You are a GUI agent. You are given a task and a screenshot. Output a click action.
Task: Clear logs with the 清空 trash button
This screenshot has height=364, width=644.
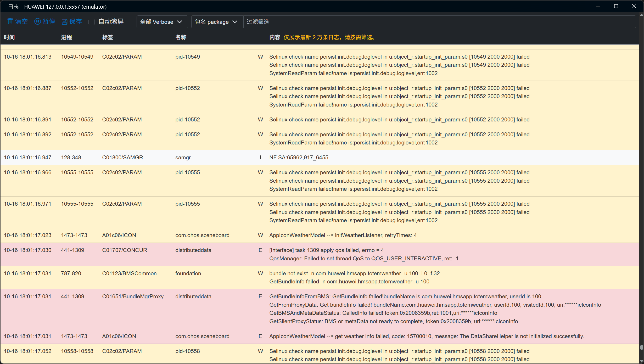tap(18, 22)
